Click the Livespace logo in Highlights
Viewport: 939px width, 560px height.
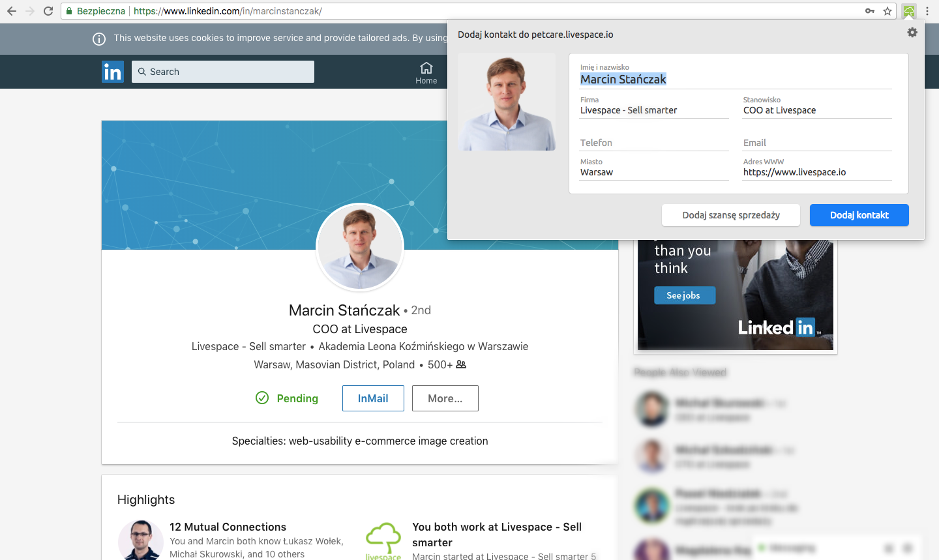pos(383,540)
